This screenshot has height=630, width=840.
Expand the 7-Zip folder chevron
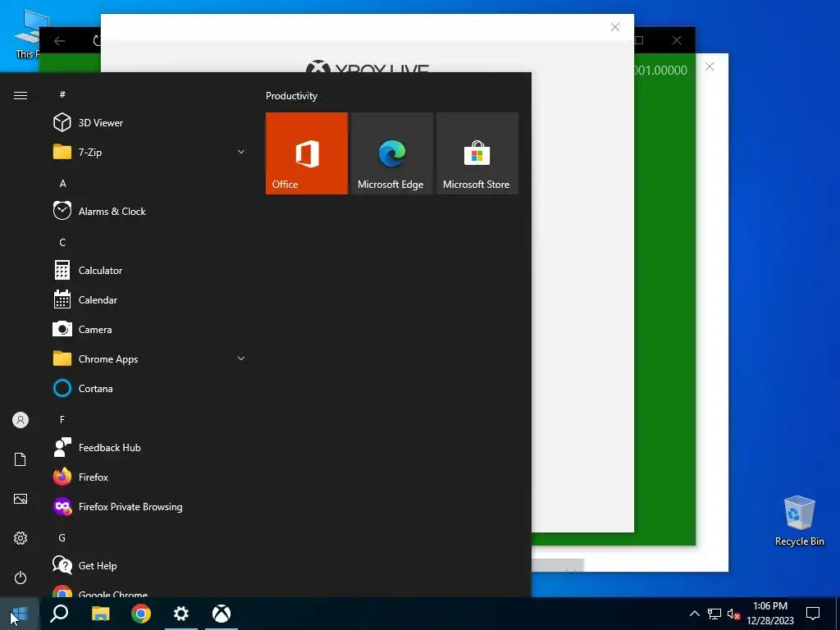(241, 152)
